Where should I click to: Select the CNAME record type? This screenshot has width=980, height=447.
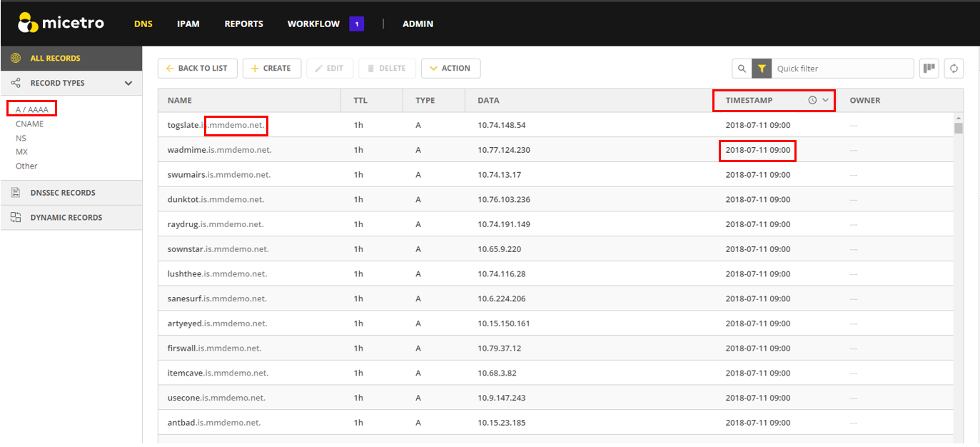pyautogui.click(x=29, y=124)
